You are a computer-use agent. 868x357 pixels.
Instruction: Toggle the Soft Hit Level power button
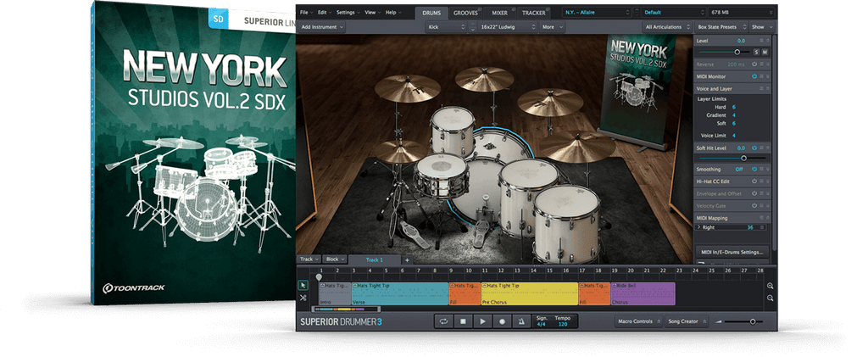point(754,148)
